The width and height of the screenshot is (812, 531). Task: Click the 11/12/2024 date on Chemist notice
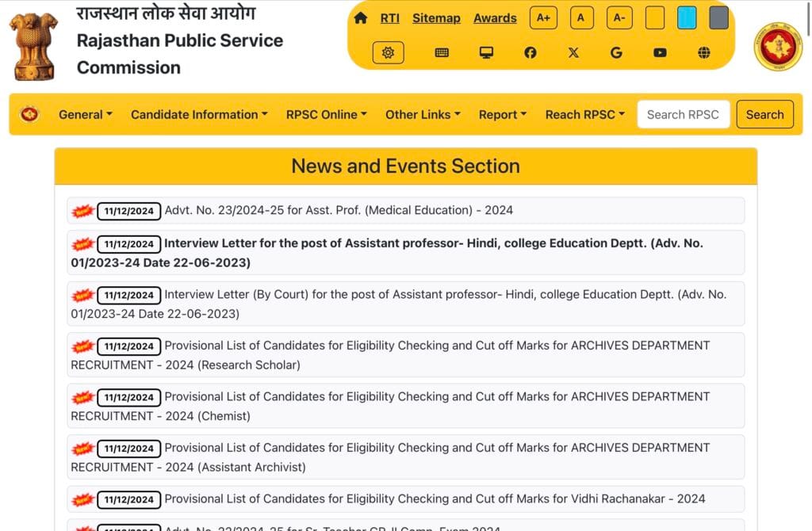tap(129, 398)
